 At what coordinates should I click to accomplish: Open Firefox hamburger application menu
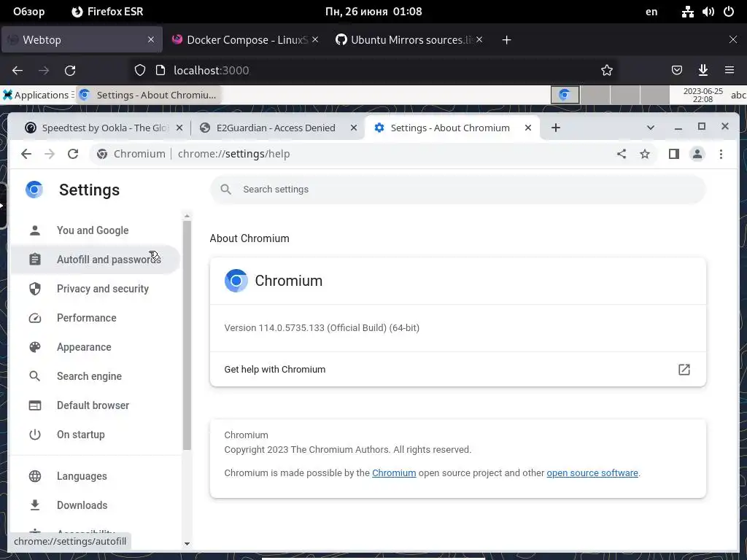click(729, 71)
